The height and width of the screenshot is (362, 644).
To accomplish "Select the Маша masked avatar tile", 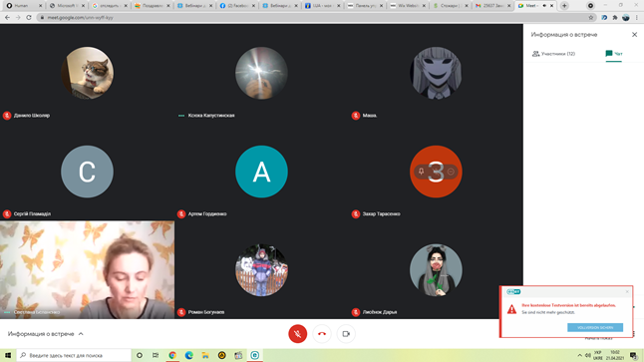I will (436, 73).
